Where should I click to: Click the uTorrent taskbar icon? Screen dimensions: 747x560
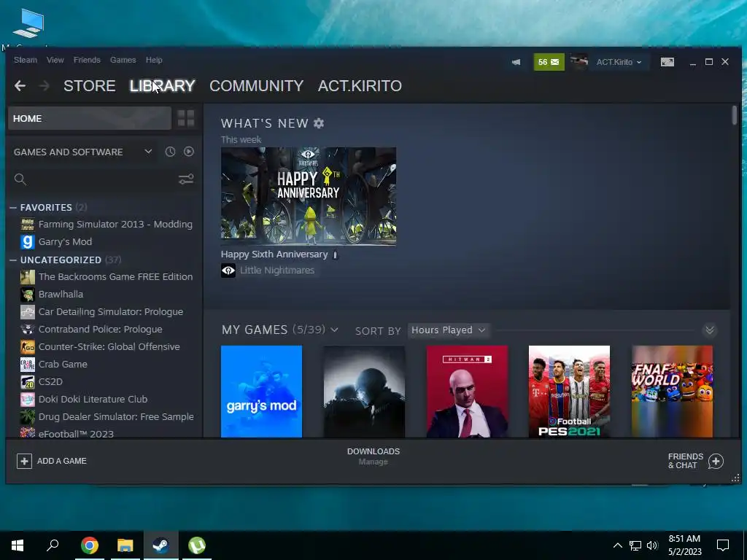(x=197, y=545)
